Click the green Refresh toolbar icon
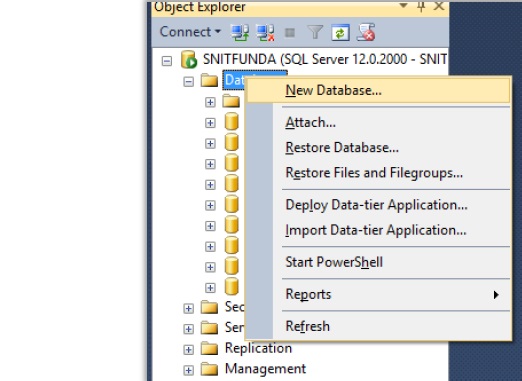This screenshot has height=381, width=522. (x=340, y=33)
